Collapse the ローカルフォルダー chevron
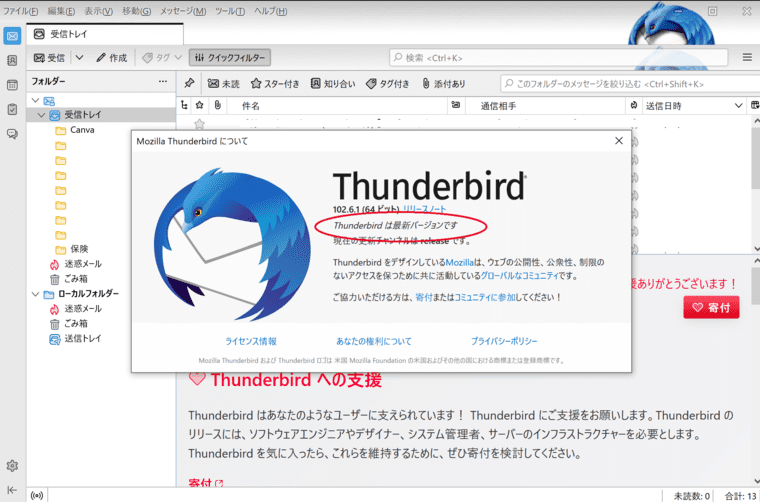 click(x=35, y=294)
